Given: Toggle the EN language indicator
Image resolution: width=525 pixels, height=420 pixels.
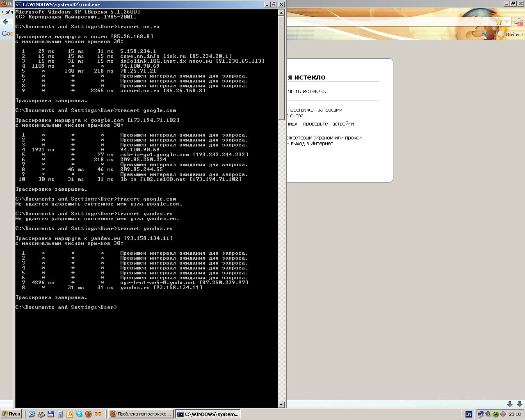Looking at the screenshot, I should [x=468, y=414].
